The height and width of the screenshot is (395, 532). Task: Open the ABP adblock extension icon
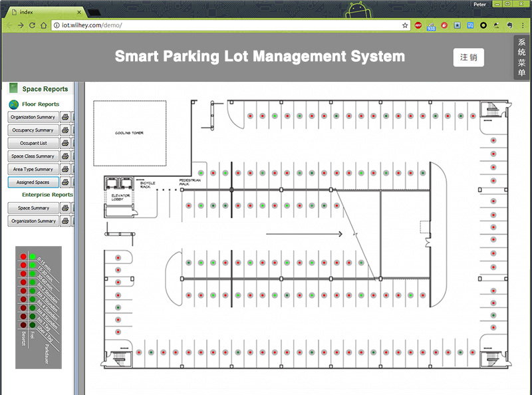click(x=418, y=25)
